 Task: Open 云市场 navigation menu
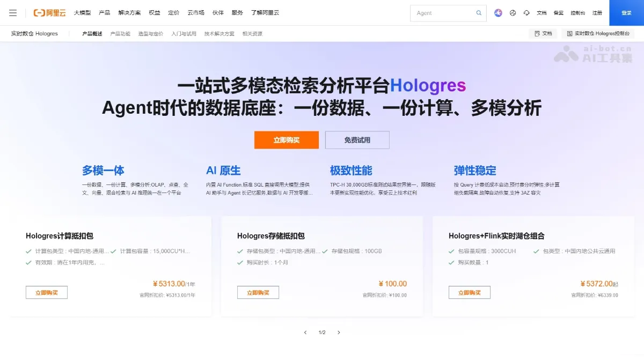point(195,13)
